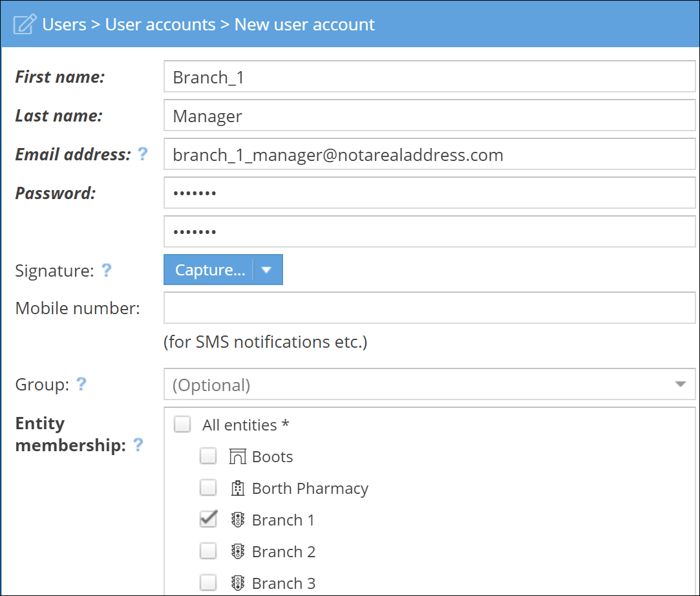The height and width of the screenshot is (596, 700).
Task: Select the First name input field
Action: point(429,77)
